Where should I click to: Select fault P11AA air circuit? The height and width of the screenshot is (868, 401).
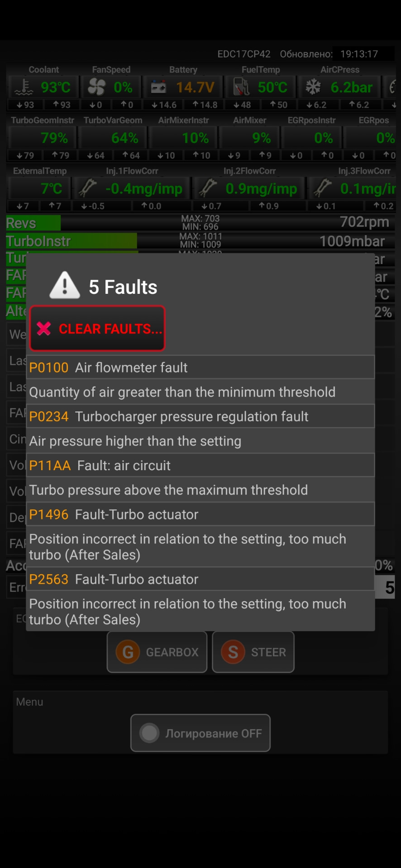point(200,465)
